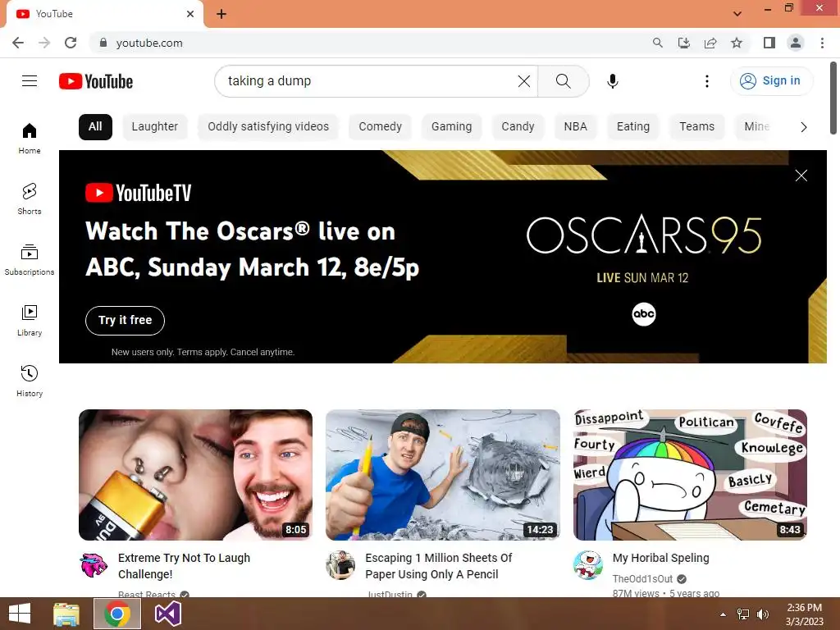
Task: Open the YouTube hamburger guide menu
Action: pyautogui.click(x=30, y=81)
